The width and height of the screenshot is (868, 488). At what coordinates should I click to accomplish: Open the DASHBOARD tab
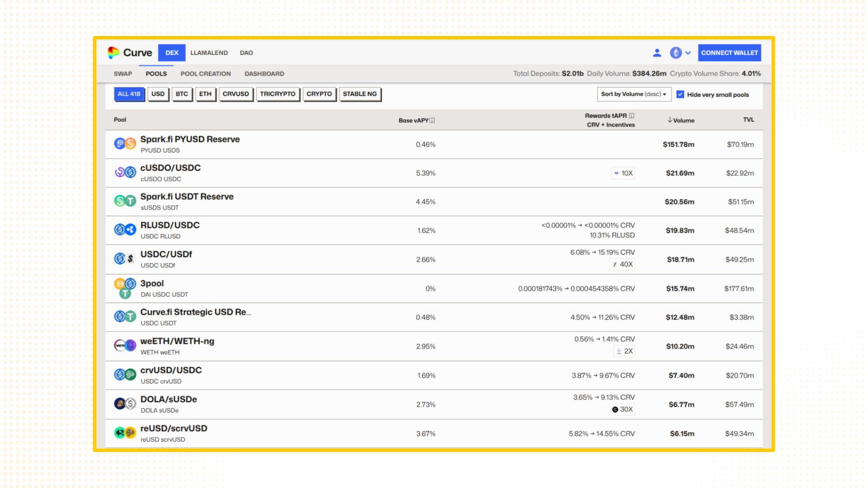tap(264, 74)
